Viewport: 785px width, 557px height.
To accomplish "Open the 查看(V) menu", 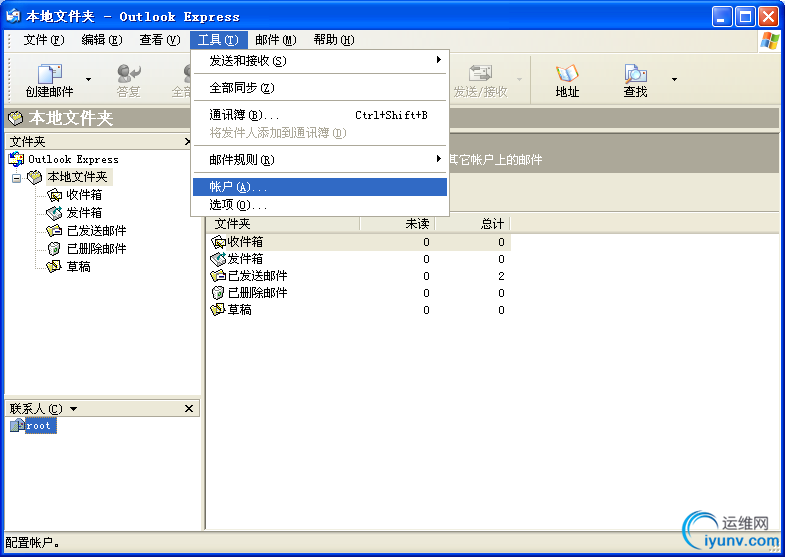I will click(160, 40).
